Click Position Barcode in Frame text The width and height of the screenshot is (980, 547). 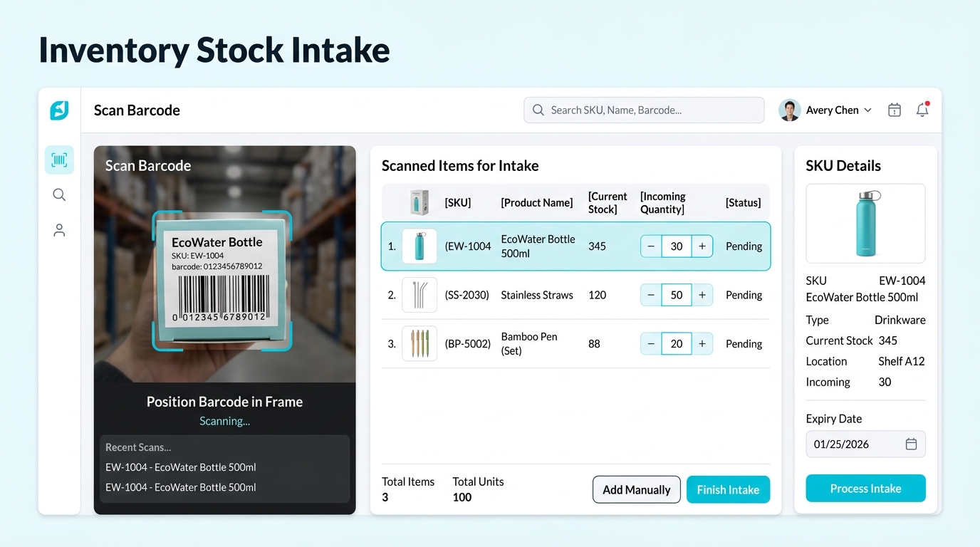coord(224,402)
